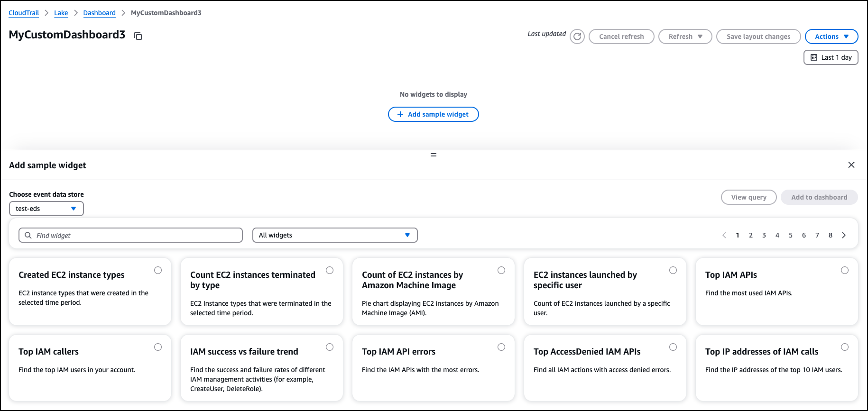Click the 'No widgets to display' message
Viewport: 868px width, 411px height.
click(434, 94)
